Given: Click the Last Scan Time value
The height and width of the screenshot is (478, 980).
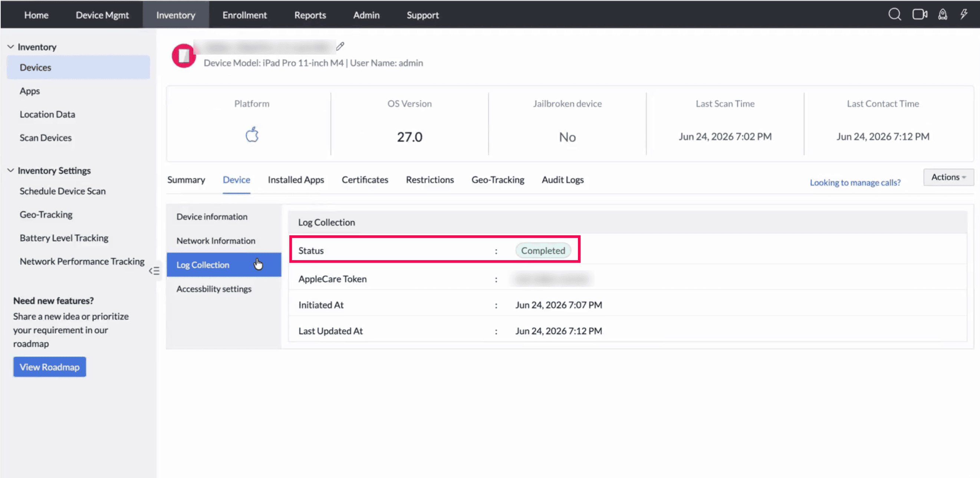Looking at the screenshot, I should tap(725, 136).
